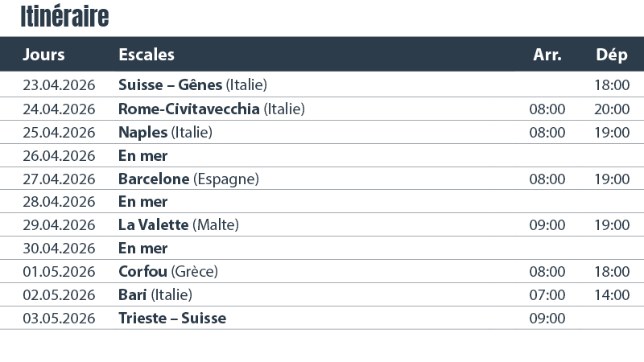Select the 09:00 arrival time for Trieste
644x362 pixels.
[547, 319]
